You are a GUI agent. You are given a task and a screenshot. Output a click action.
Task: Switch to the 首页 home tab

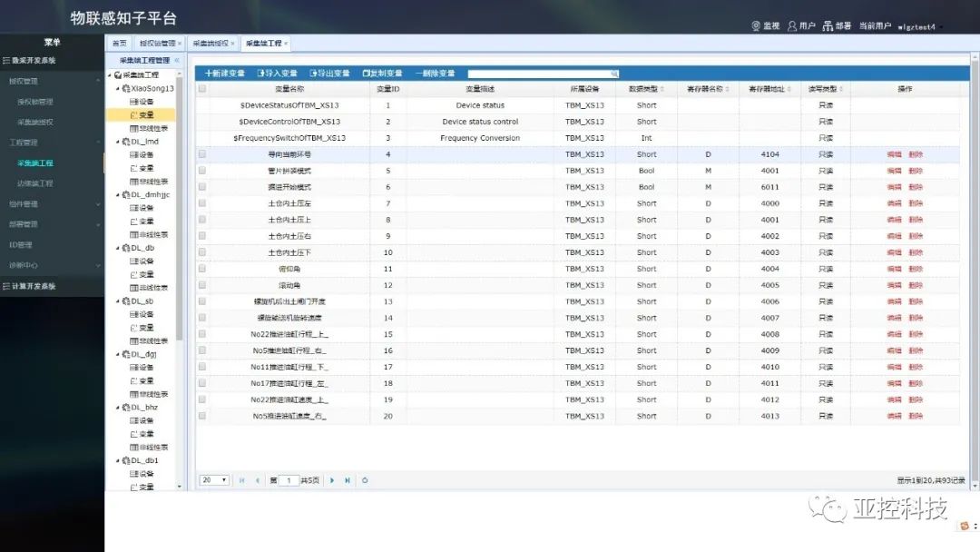coord(120,44)
